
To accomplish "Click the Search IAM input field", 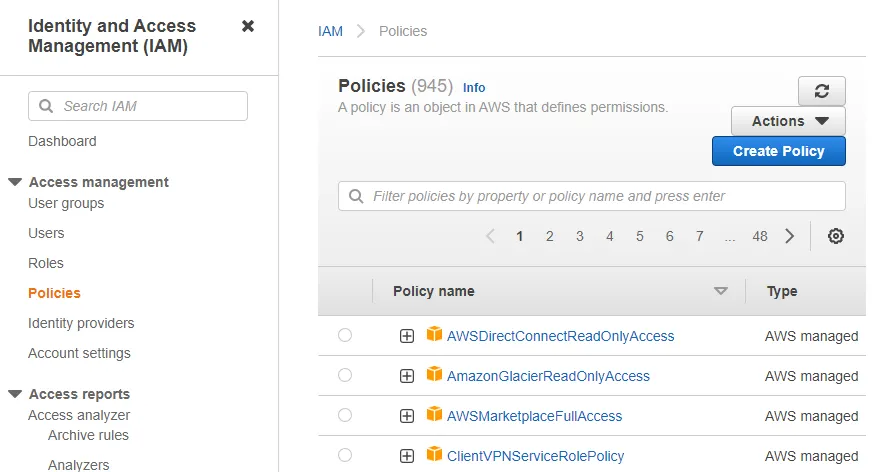I will 138,106.
